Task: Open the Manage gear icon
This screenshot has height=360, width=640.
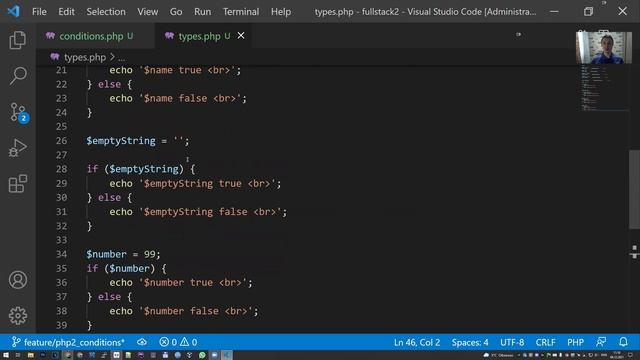Action: click(18, 316)
